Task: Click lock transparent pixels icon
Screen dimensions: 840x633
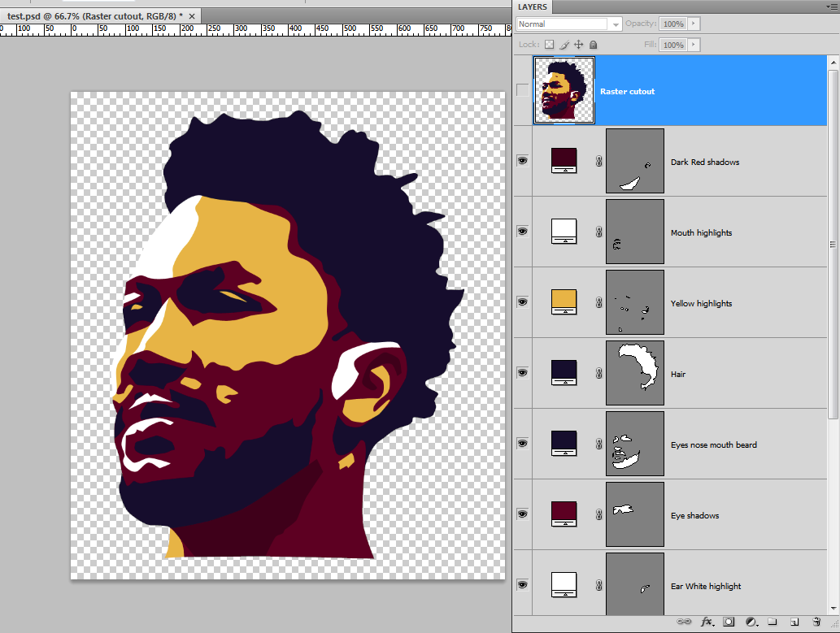Action: [x=549, y=45]
